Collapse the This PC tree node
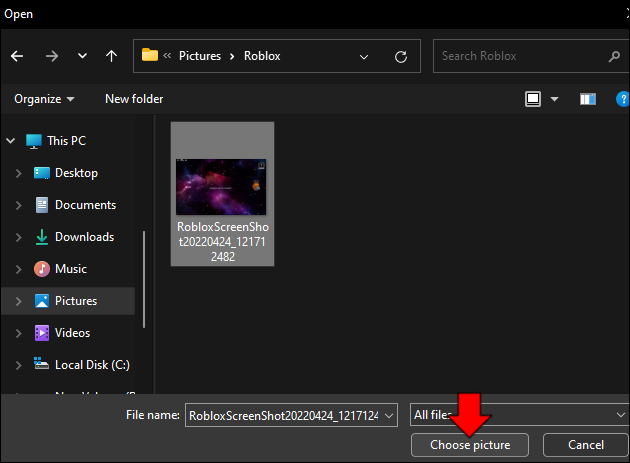630x463 pixels. 11,141
